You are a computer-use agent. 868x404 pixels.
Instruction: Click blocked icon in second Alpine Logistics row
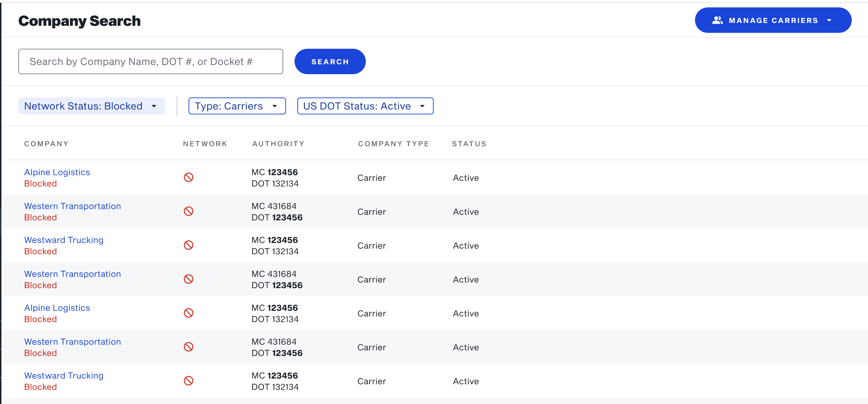pyautogui.click(x=189, y=313)
